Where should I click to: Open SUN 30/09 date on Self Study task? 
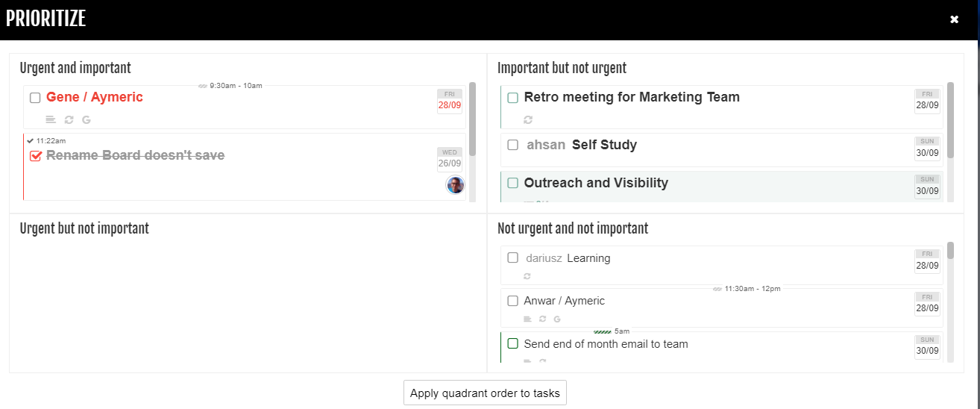(x=927, y=148)
